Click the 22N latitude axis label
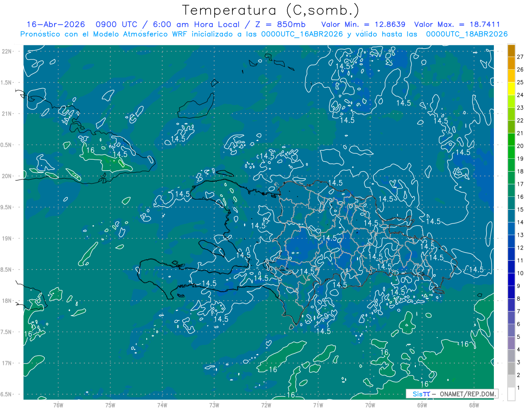The width and height of the screenshot is (532, 411). pyautogui.click(x=8, y=51)
